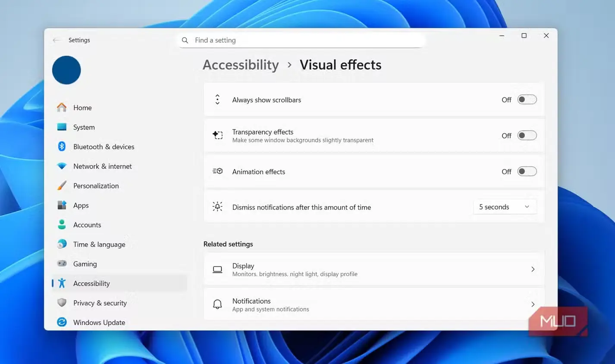
Task: Click the Windows Update sync icon
Action: click(62, 322)
